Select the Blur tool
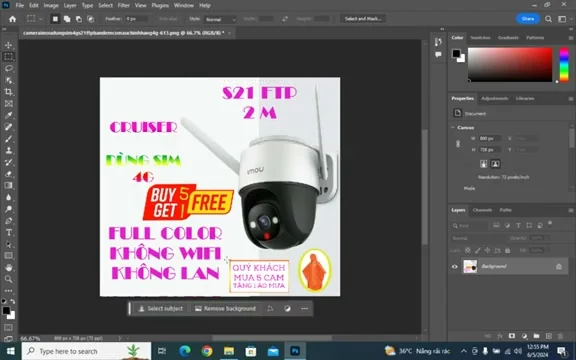576x360 pixels. (x=8, y=197)
